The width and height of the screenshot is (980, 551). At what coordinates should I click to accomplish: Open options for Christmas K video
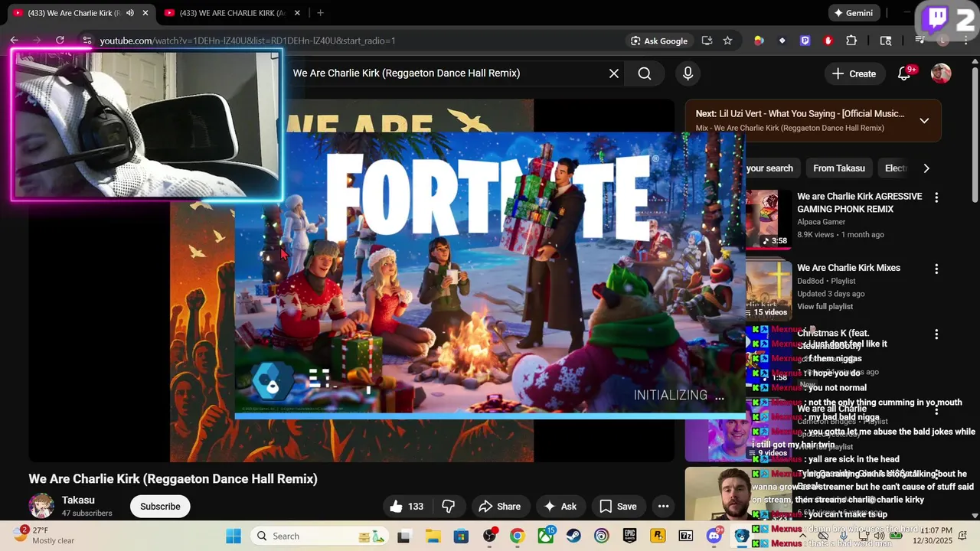pos(936,334)
